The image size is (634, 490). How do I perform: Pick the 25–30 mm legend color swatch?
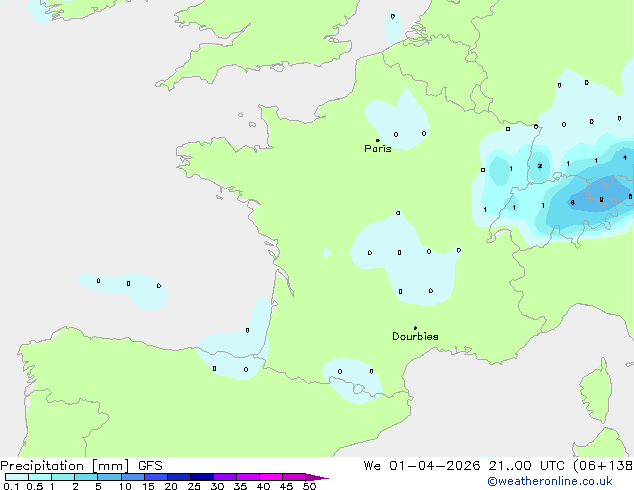pos(201,477)
